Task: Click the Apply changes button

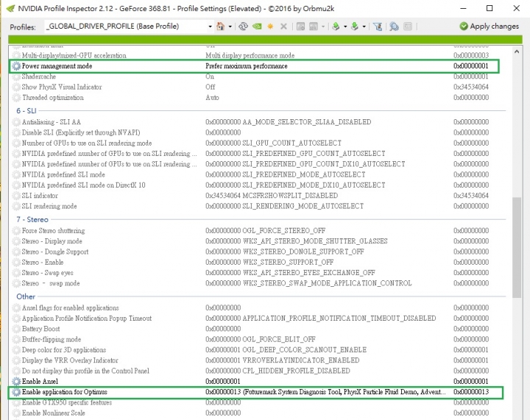Action: click(489, 26)
